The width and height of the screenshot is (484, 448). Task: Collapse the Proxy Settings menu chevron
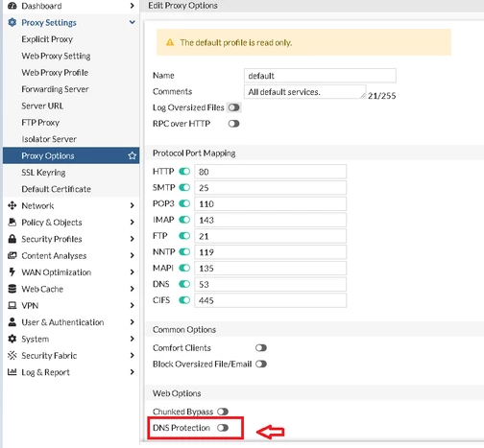tap(132, 22)
